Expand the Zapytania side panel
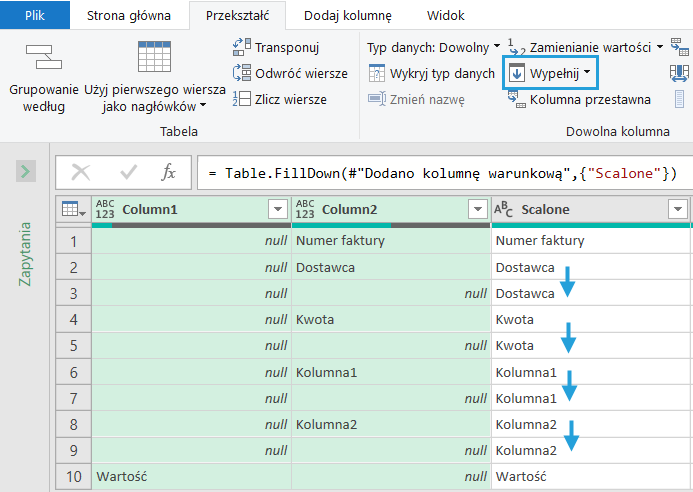Screen dimensions: 693x492 27,172
